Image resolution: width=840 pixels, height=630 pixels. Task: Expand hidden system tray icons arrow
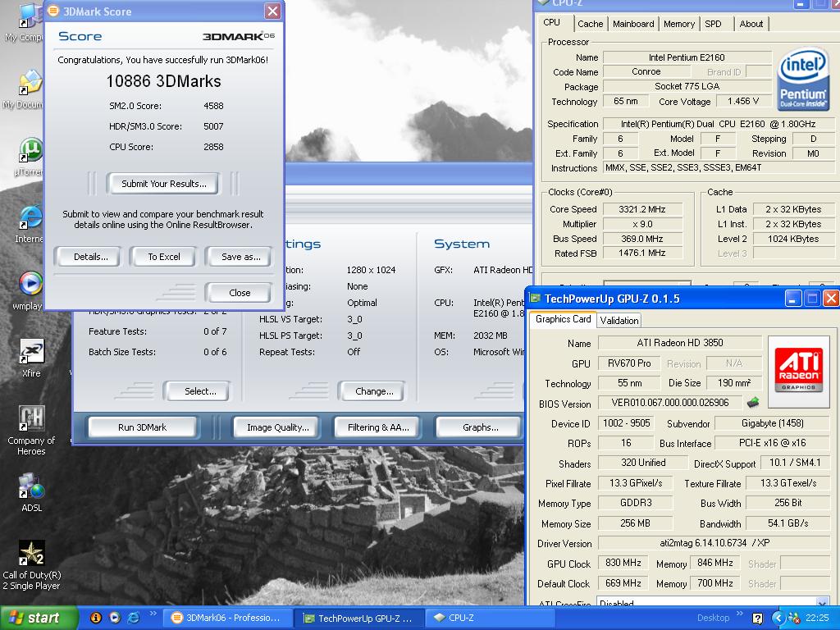[x=778, y=619]
